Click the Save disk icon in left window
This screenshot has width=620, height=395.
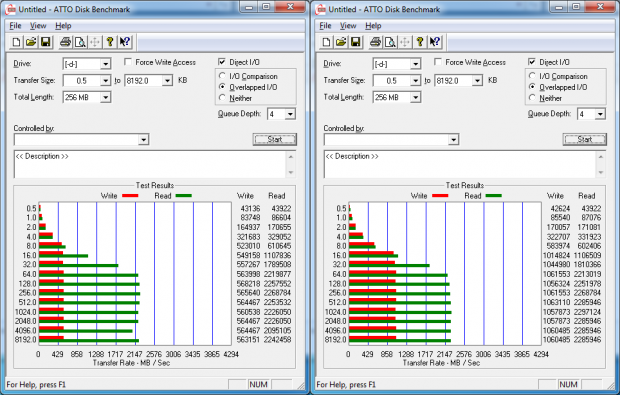coord(46,42)
